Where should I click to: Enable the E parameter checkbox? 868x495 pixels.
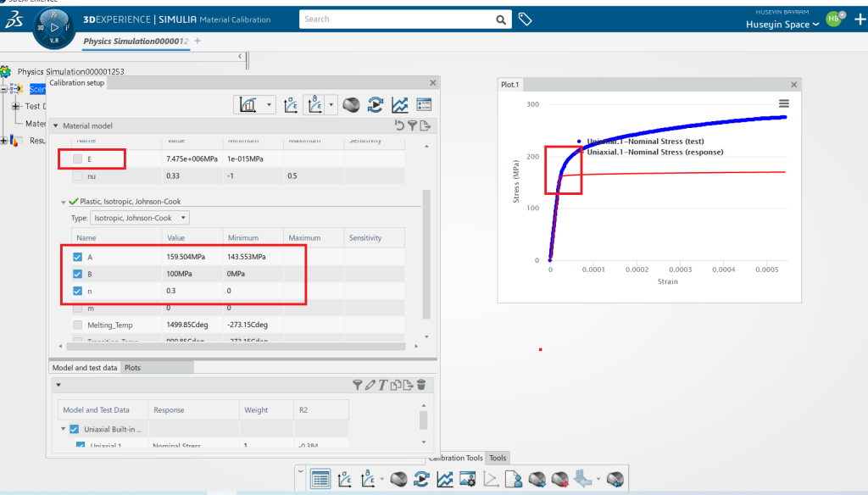[x=78, y=159]
